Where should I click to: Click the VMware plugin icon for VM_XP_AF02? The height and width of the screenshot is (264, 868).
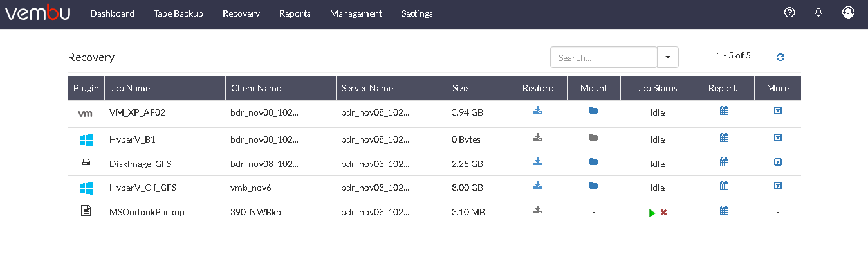85,114
